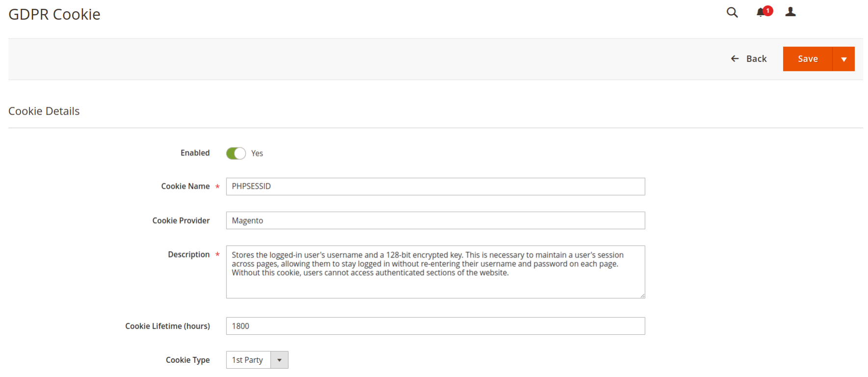
Task: Select the Cookie Lifetime hours field
Action: [435, 326]
